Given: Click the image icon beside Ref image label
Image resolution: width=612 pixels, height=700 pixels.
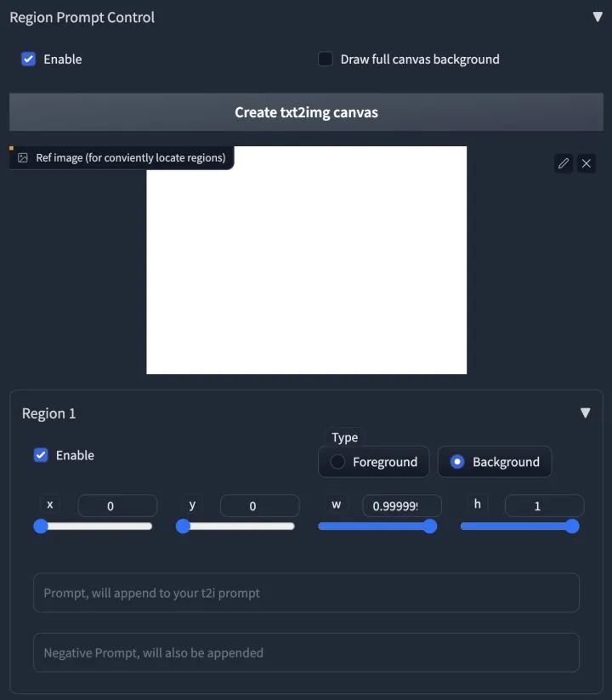Looking at the screenshot, I should 23,158.
